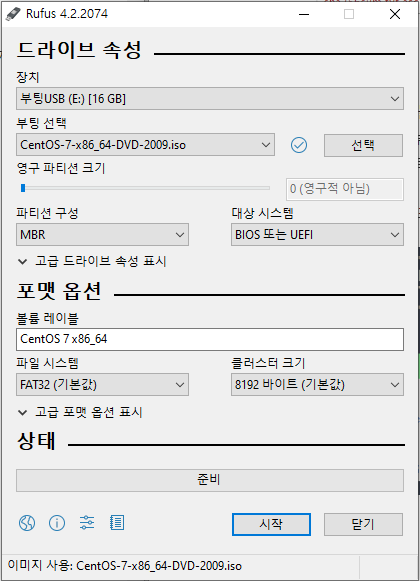
Task: Click the 선택 button to choose ISO
Action: point(363,145)
